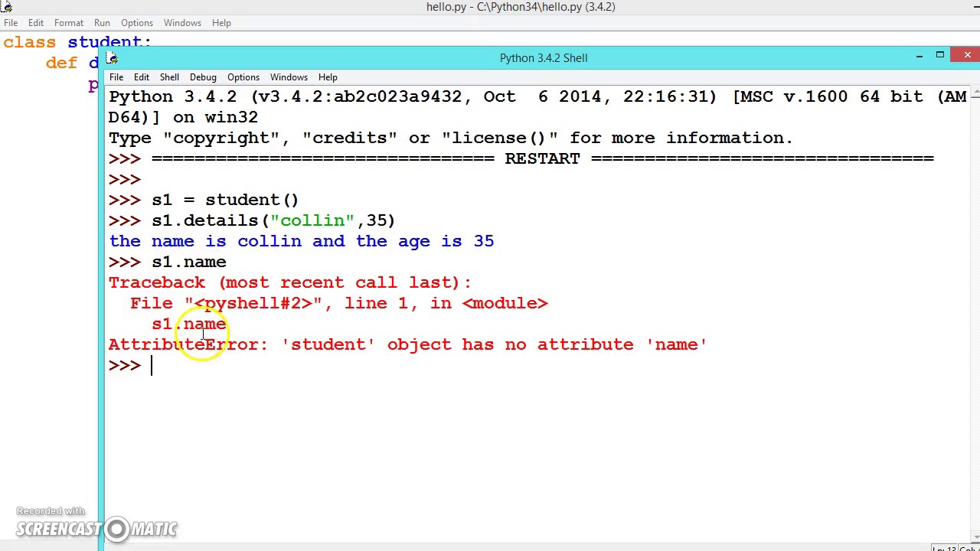This screenshot has height=551, width=980.
Task: Click hello.py editor window icon
Action: pos(6,7)
